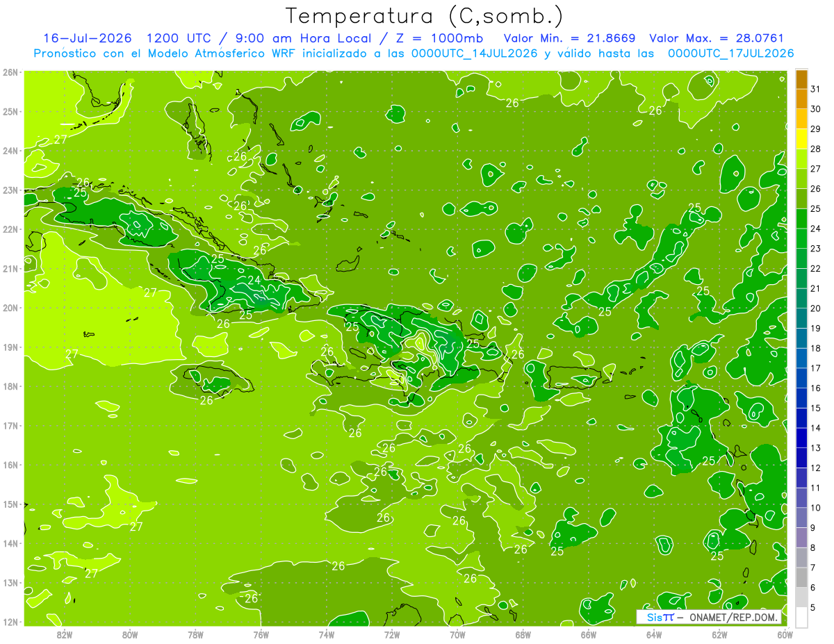Click the "24N" latitude label
This screenshot has height=644, width=834.
[10, 151]
